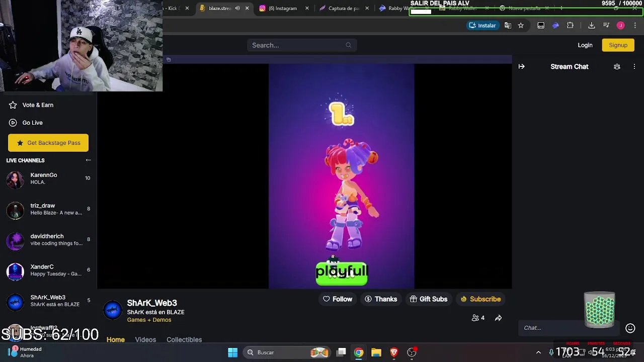Mute the blaze.stream tab audio icon

coord(237,8)
